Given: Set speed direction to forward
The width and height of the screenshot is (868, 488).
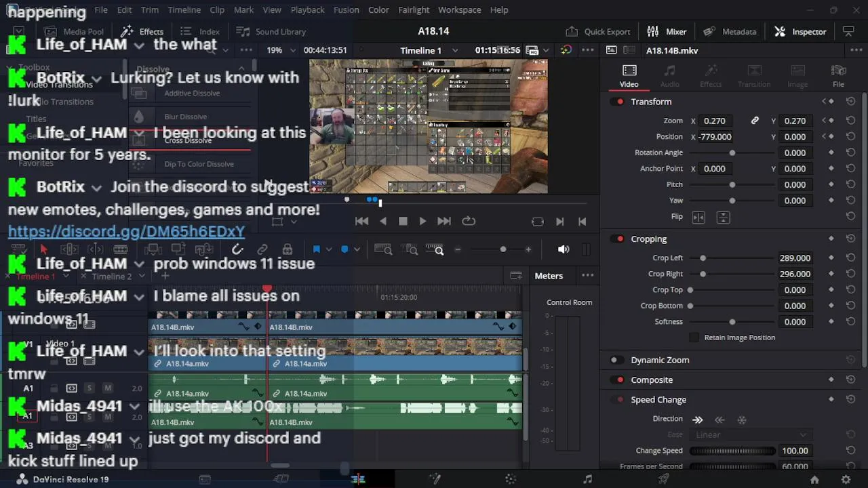Looking at the screenshot, I should pos(697,420).
